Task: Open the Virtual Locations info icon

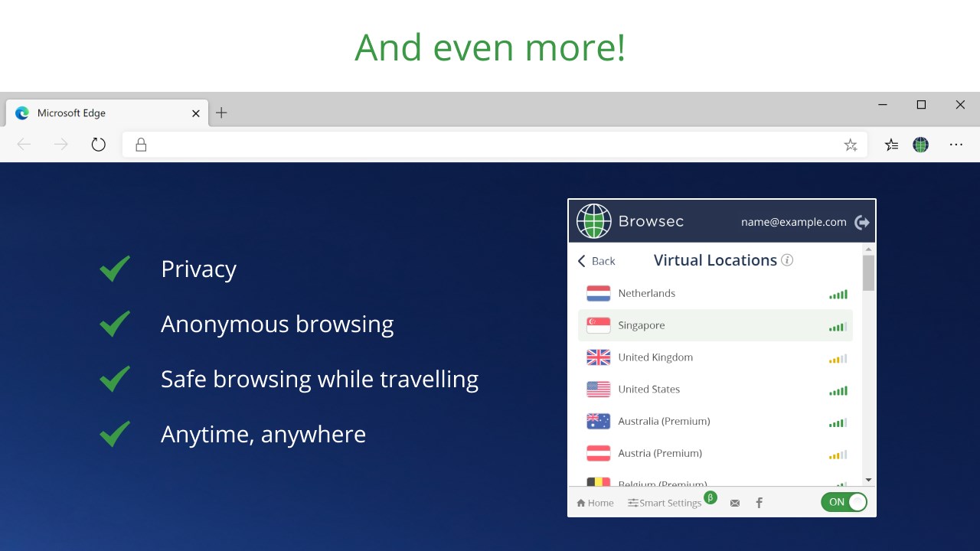Action: [x=787, y=260]
